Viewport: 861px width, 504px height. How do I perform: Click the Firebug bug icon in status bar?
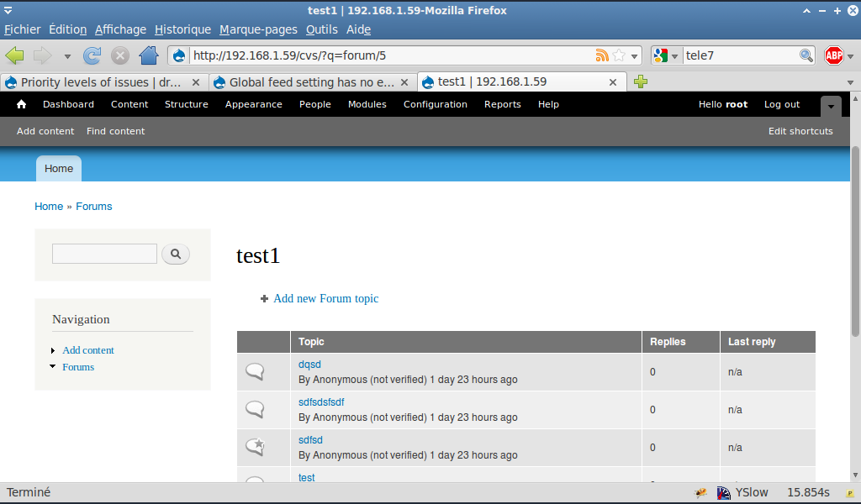tap(700, 492)
